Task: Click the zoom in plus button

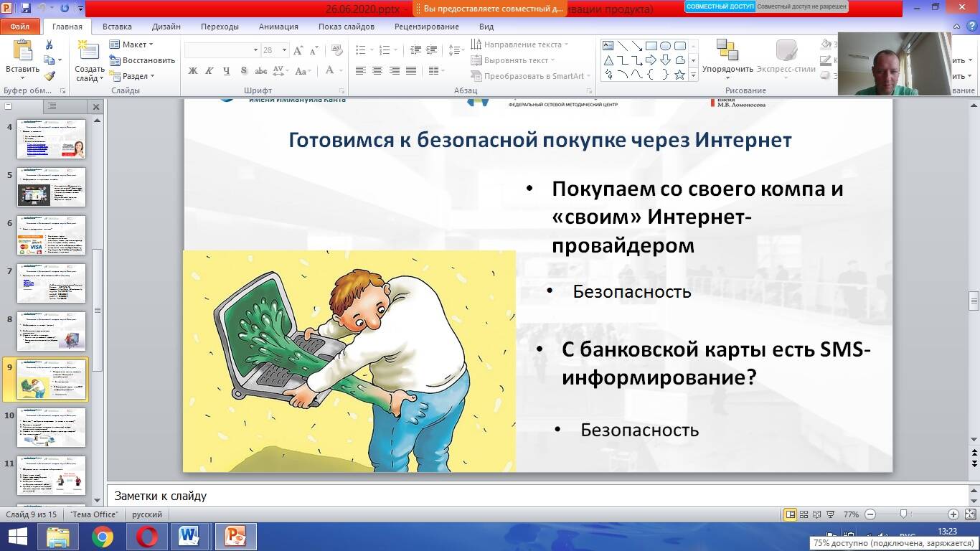Action: tap(953, 514)
